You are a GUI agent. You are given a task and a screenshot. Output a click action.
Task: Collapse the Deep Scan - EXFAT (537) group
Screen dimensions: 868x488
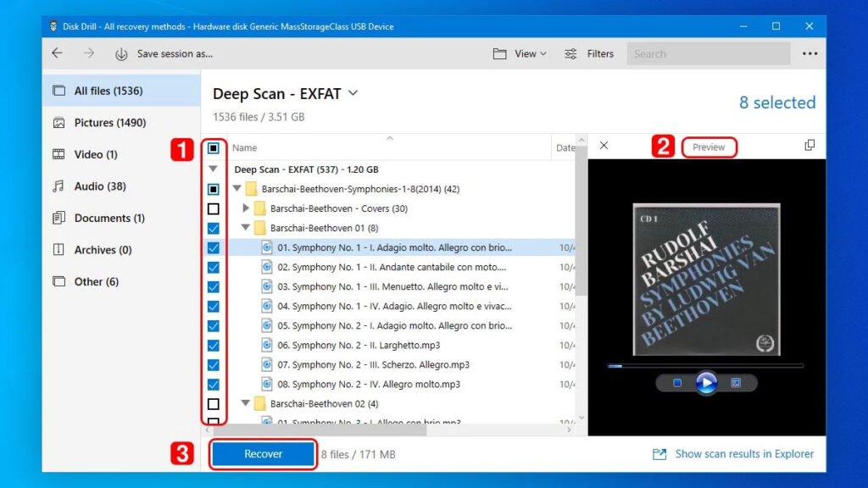pyautogui.click(x=213, y=169)
